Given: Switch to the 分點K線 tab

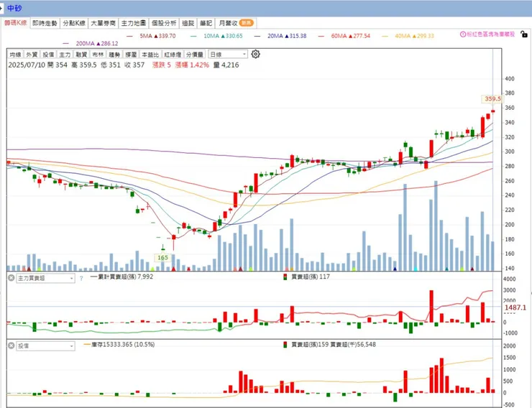Looking at the screenshot, I should 74,23.
